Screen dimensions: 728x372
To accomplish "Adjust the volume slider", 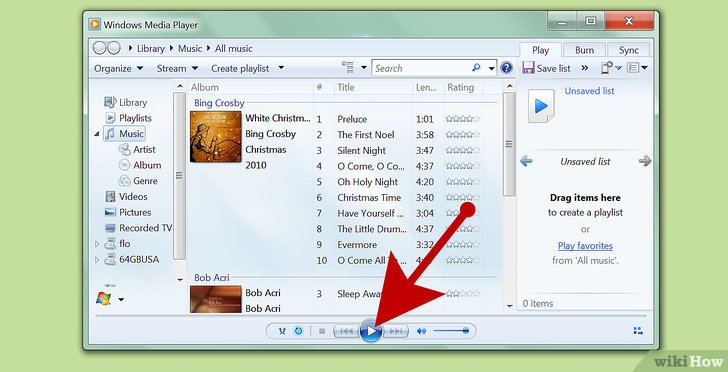I will (451, 331).
